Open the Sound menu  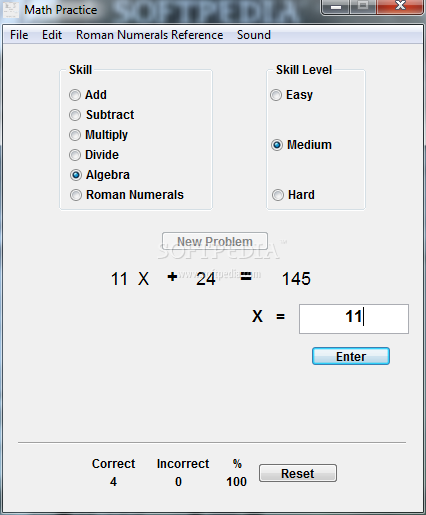(254, 35)
